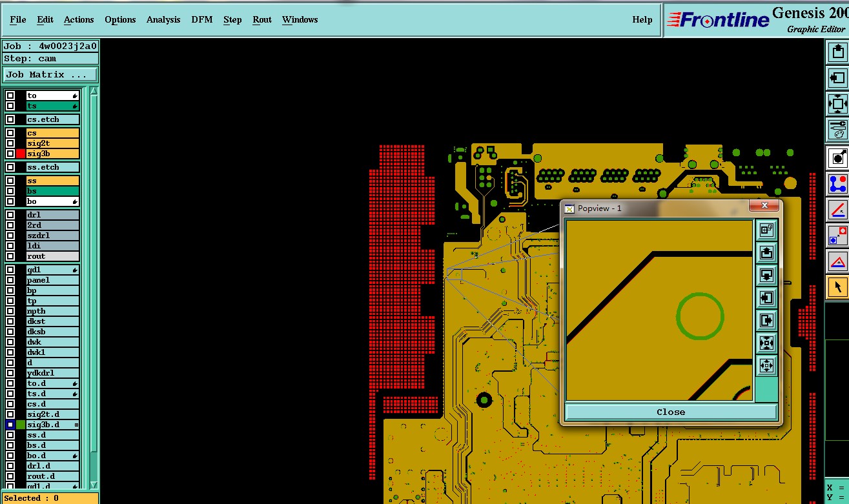
Task: Toggle display box for layer 'sig2t'
Action: pyautogui.click(x=10, y=143)
